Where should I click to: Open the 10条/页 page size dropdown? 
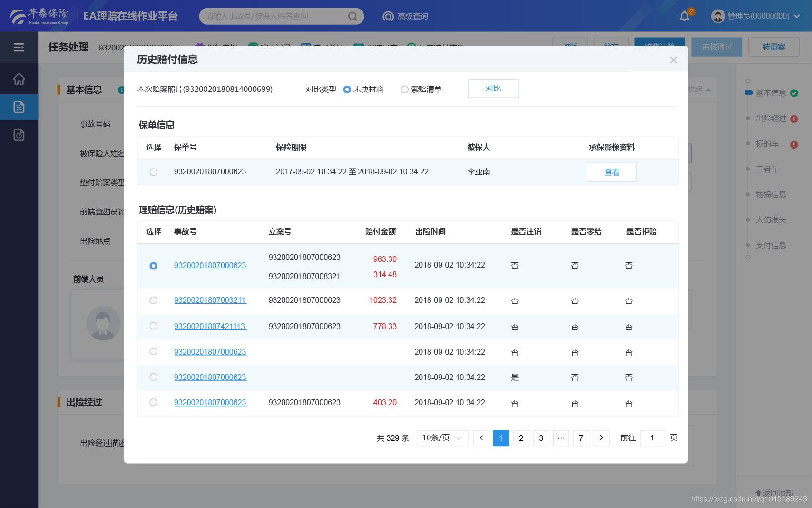click(x=443, y=438)
